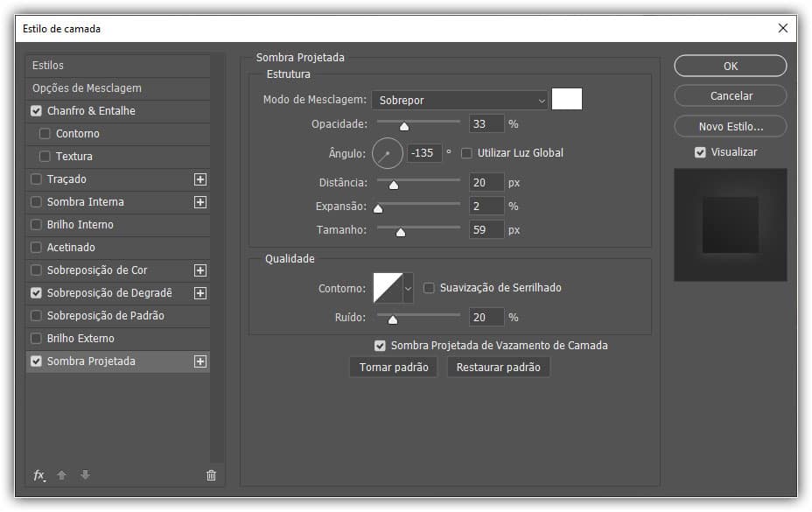This screenshot has height=512, width=812.
Task: Open the shadow color swatch
Action: pos(567,100)
